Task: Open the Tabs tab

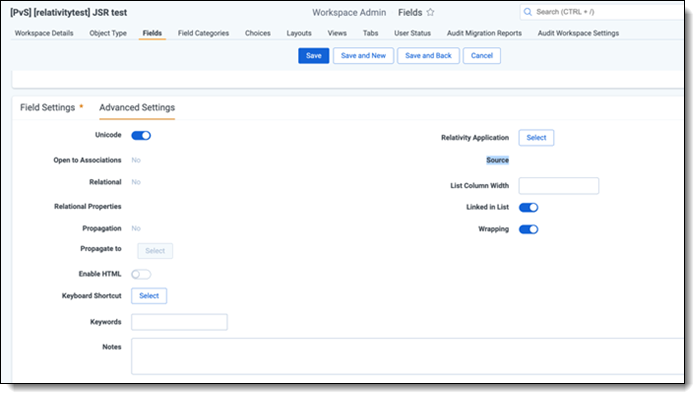Action: tap(370, 33)
